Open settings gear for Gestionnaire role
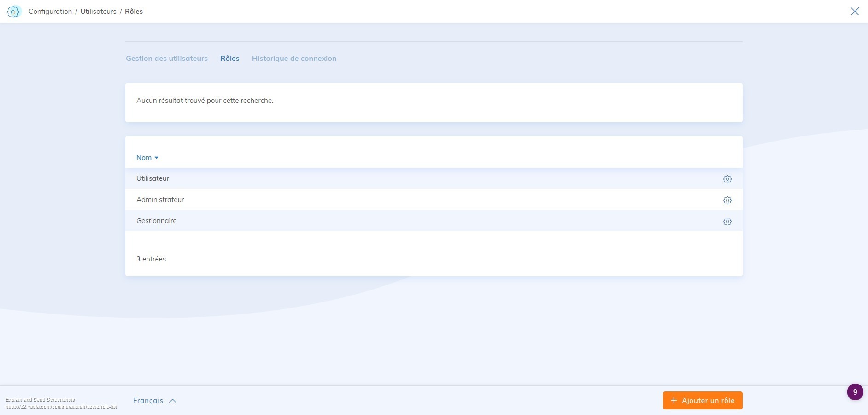868x415 pixels. (727, 221)
